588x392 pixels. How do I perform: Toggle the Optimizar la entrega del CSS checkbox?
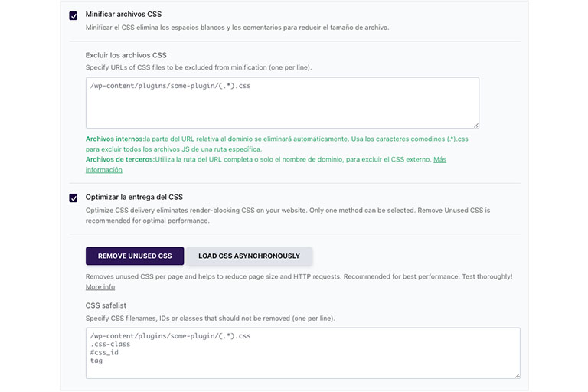tap(73, 198)
